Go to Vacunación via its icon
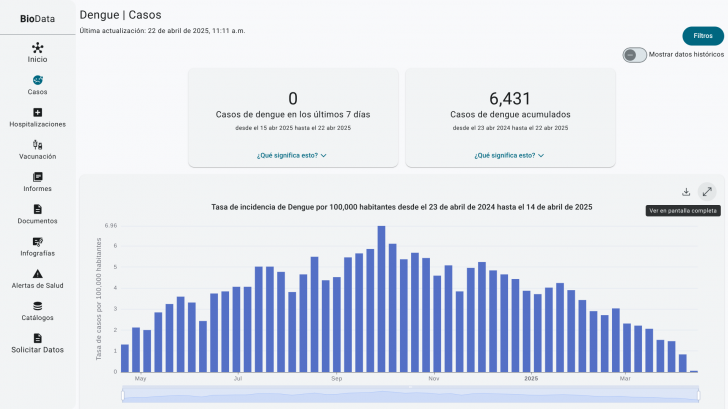The width and height of the screenshot is (728, 409). (x=37, y=145)
